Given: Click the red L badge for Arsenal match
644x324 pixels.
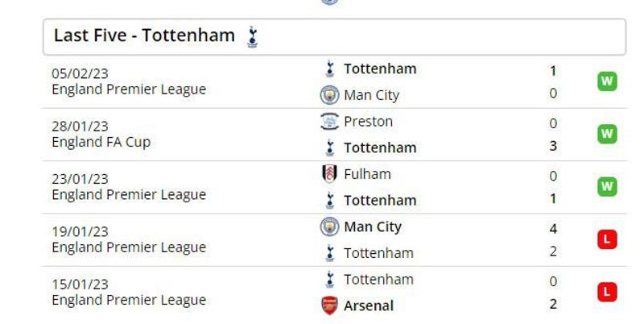Looking at the screenshot, I should (x=607, y=292).
